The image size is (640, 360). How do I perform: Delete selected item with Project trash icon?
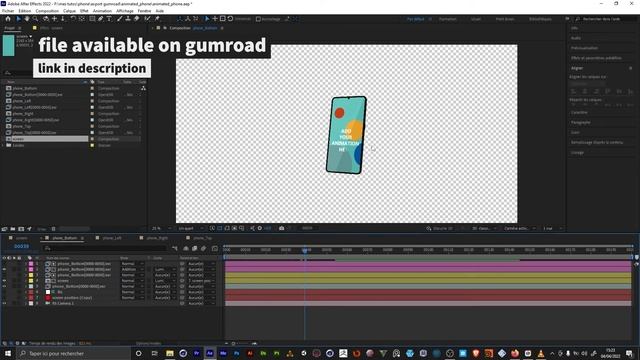(x=53, y=229)
